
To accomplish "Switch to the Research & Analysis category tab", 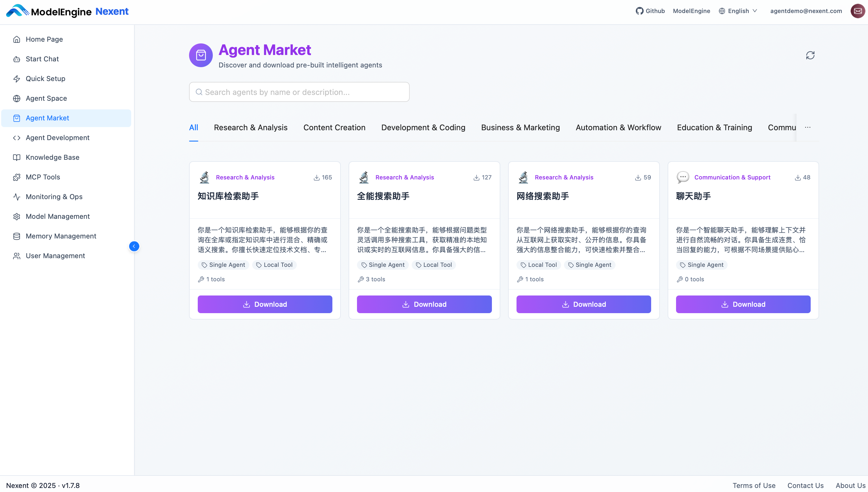I will pos(250,127).
